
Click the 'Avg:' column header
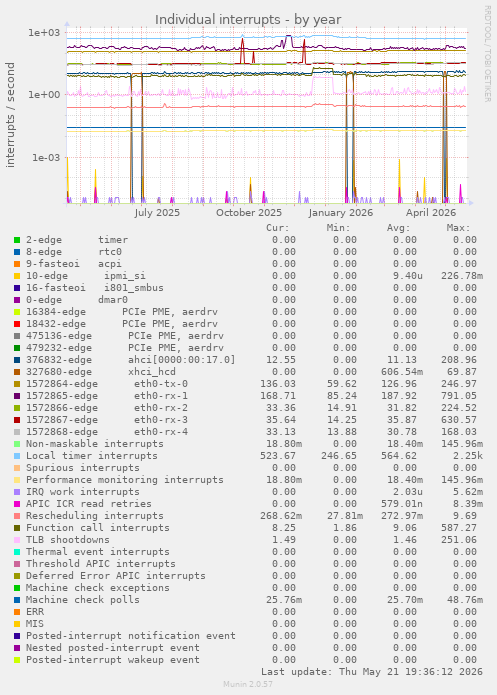click(399, 228)
